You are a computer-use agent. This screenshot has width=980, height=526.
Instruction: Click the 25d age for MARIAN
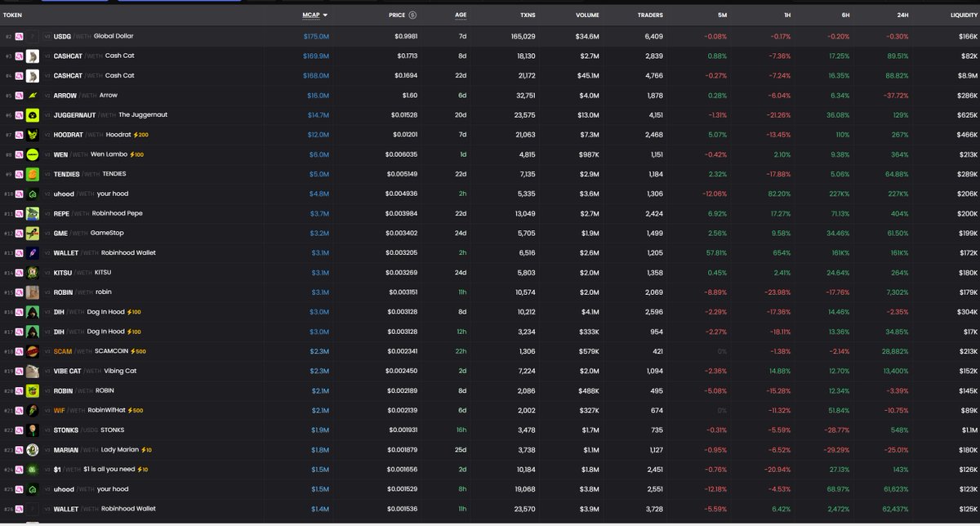coord(462,449)
